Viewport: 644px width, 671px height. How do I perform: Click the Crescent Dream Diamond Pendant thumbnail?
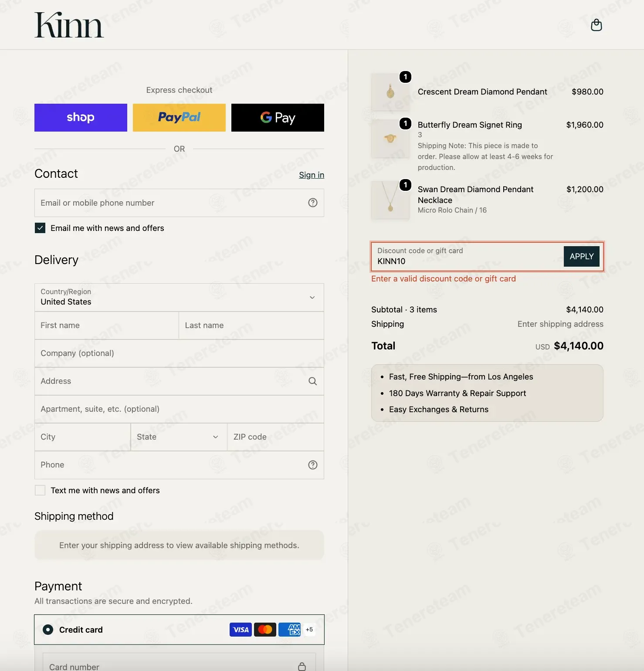(390, 92)
